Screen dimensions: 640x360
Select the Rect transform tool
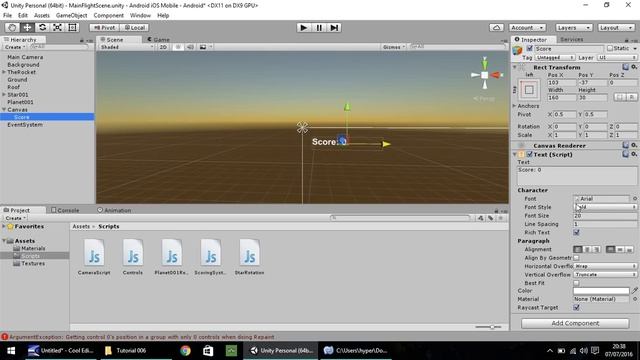(72, 27)
